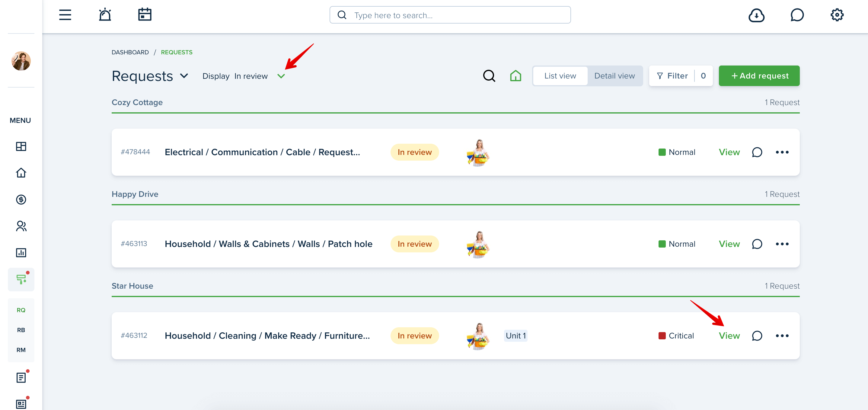This screenshot has height=410, width=868.
Task: Open the properties house icon in sidebar
Action: tap(21, 173)
